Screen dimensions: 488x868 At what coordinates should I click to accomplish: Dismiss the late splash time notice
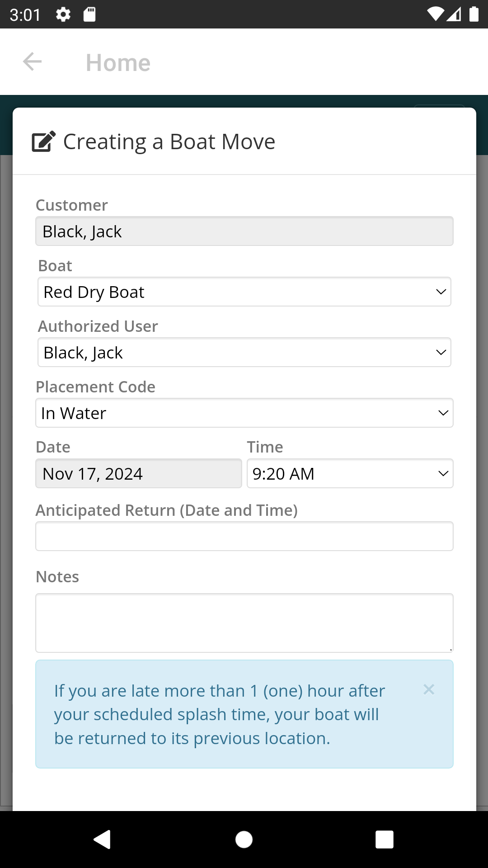point(429,689)
